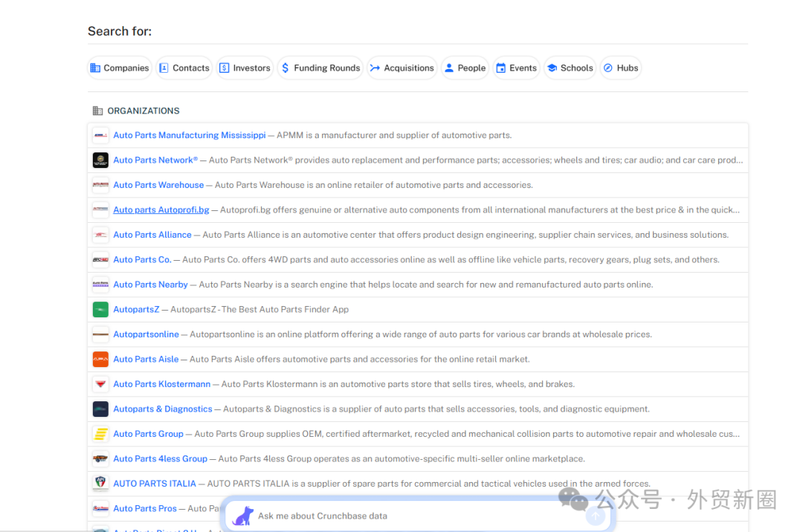Open Auto Parts Pros link
This screenshot has width=803, height=532.
145,508
